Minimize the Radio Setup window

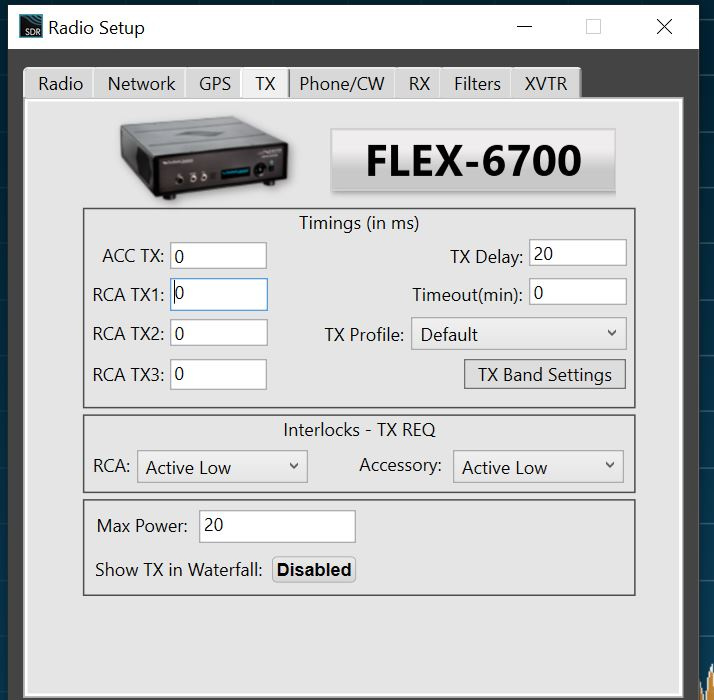(x=524, y=26)
